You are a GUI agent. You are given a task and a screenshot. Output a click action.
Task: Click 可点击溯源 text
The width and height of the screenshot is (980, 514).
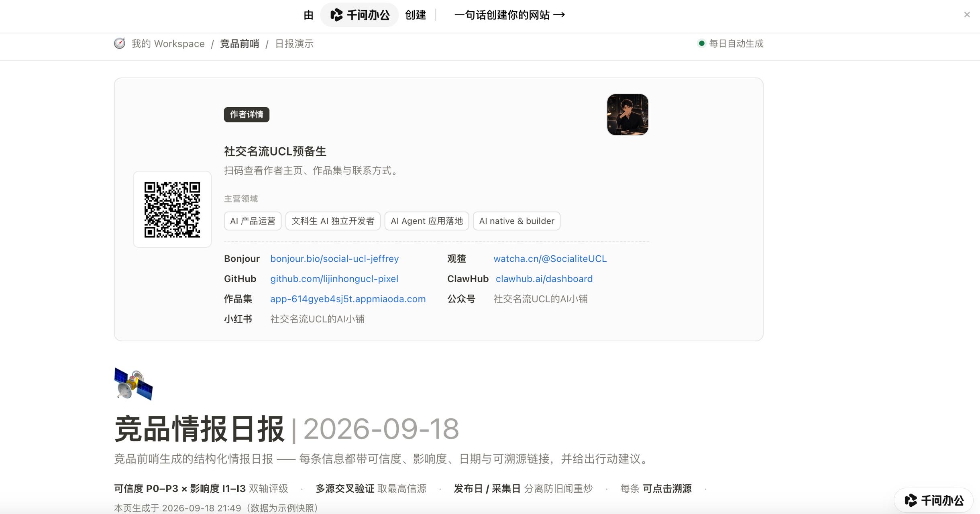(667, 489)
